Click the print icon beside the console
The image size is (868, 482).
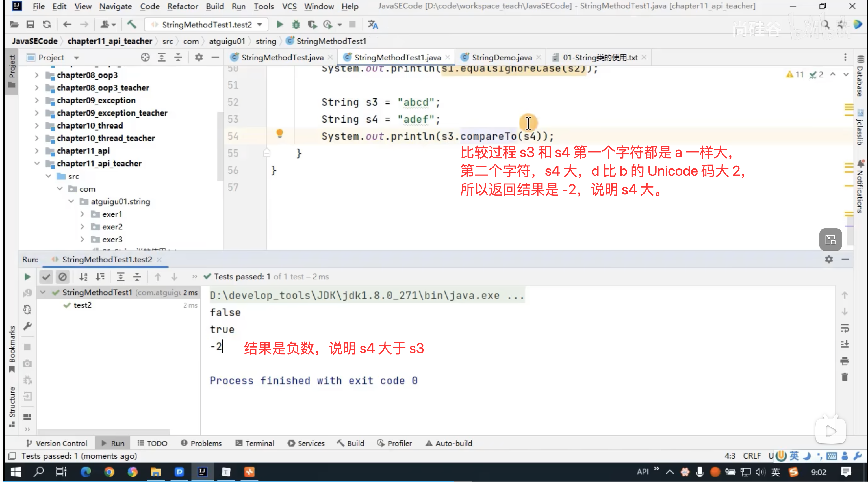point(845,361)
